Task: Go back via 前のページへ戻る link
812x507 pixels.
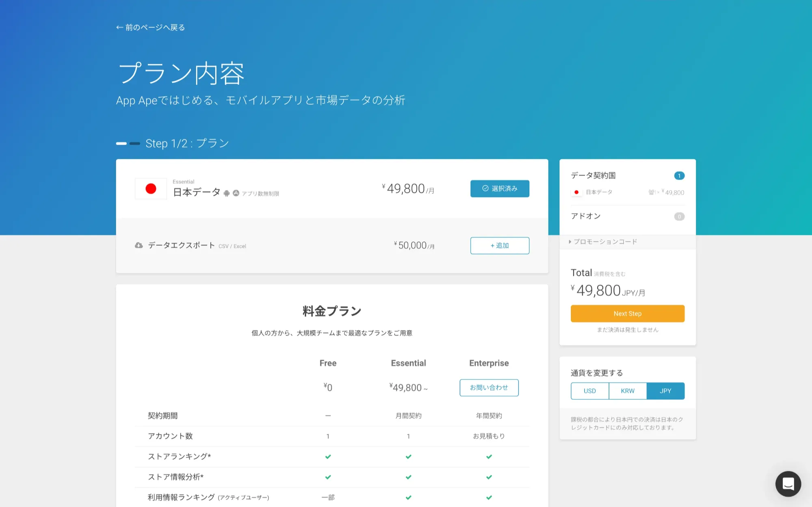Action: click(151, 27)
